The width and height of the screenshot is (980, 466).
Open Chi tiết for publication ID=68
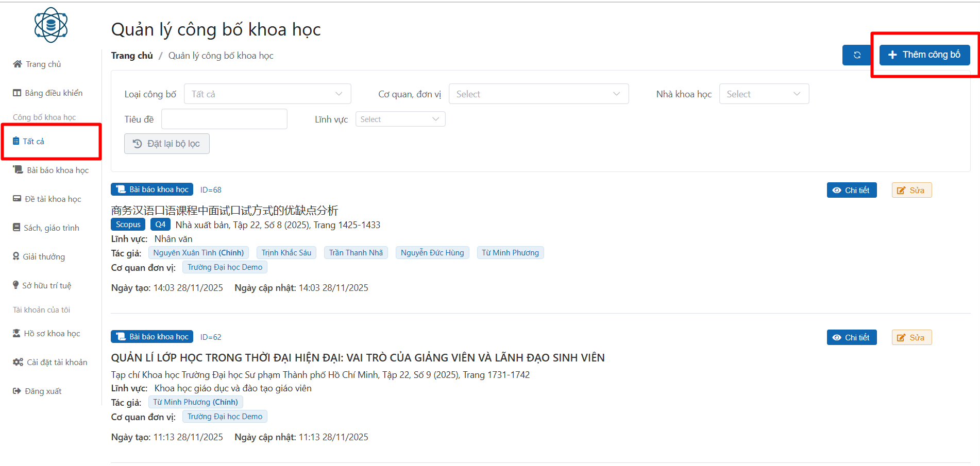point(851,189)
